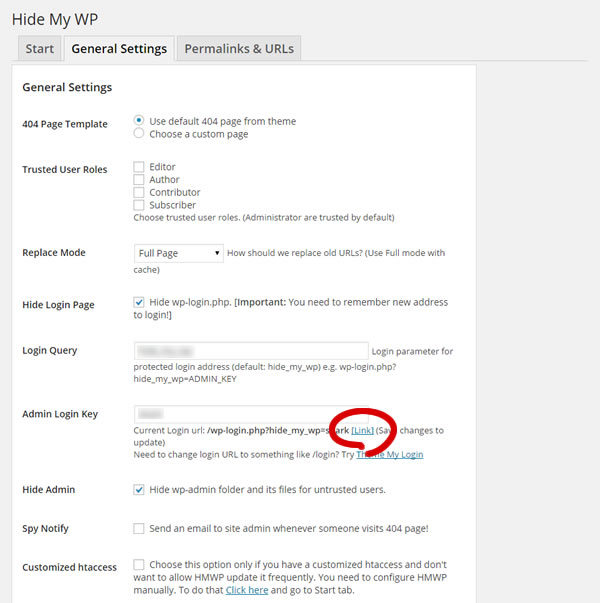Click the Admin Login Key input field

pyautogui.click(x=251, y=414)
